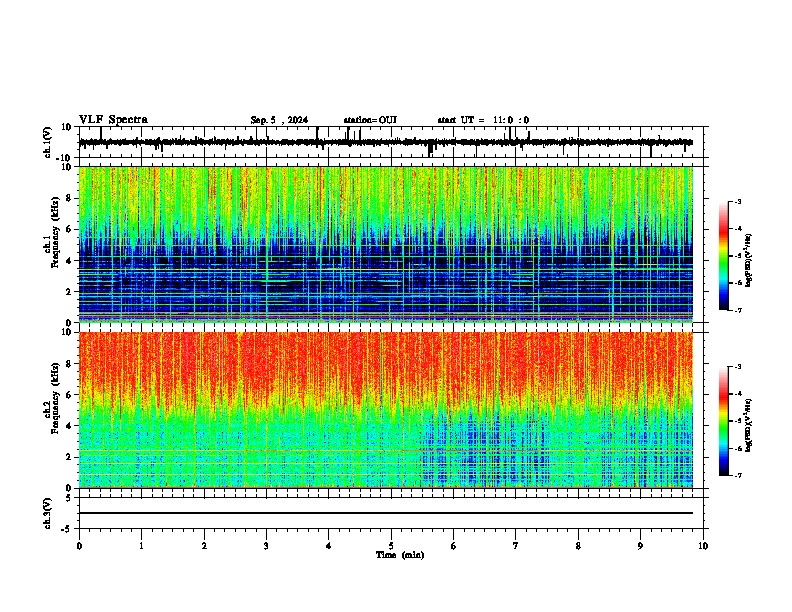The width and height of the screenshot is (792, 612).
Task: Click the ch.2 spectrogram color bar
Action: tap(723, 421)
